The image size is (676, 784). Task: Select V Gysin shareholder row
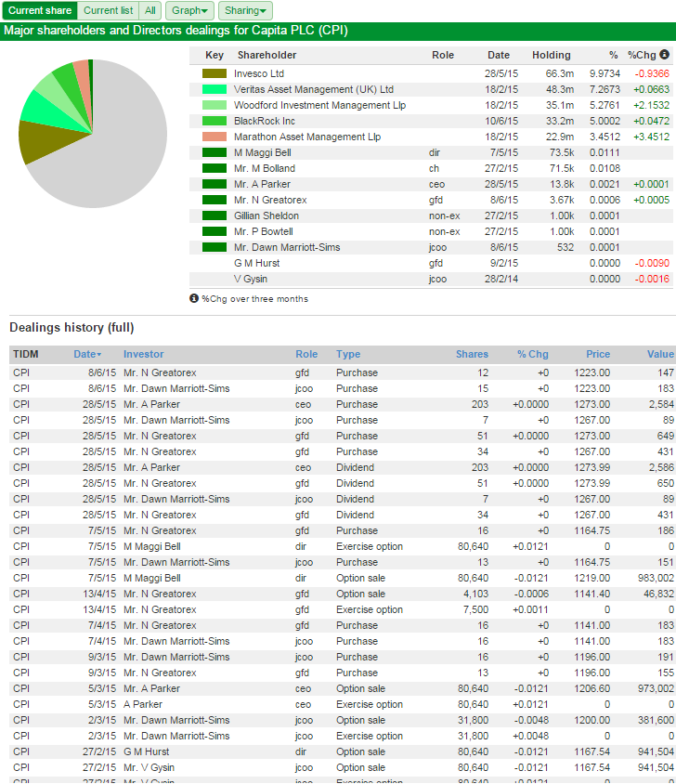click(431, 279)
